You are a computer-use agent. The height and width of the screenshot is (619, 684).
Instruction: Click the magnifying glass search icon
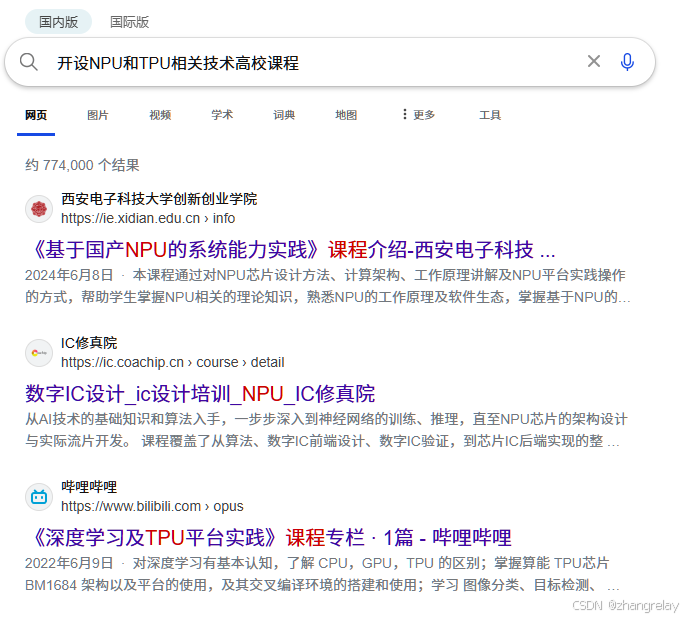point(29,62)
